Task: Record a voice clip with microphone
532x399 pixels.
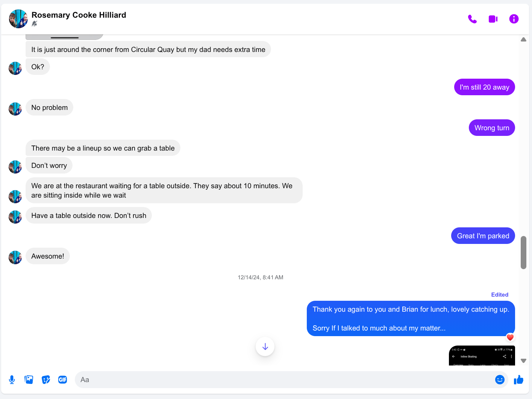Action: click(12, 380)
